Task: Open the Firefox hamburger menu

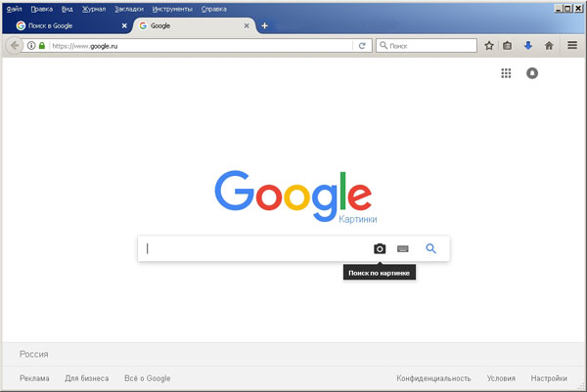Action: (x=572, y=45)
